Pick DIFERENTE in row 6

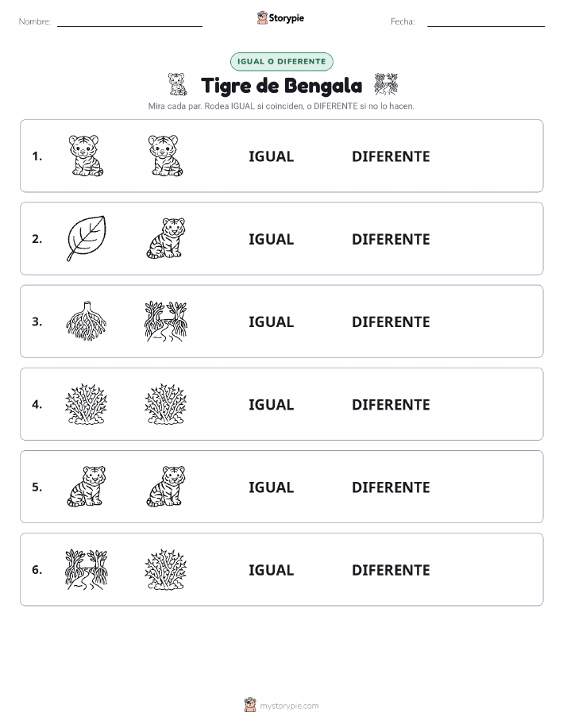pos(391,570)
